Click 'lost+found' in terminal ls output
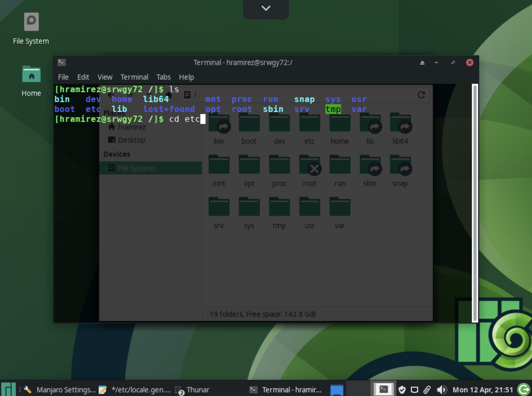The width and height of the screenshot is (532, 396). pos(169,109)
